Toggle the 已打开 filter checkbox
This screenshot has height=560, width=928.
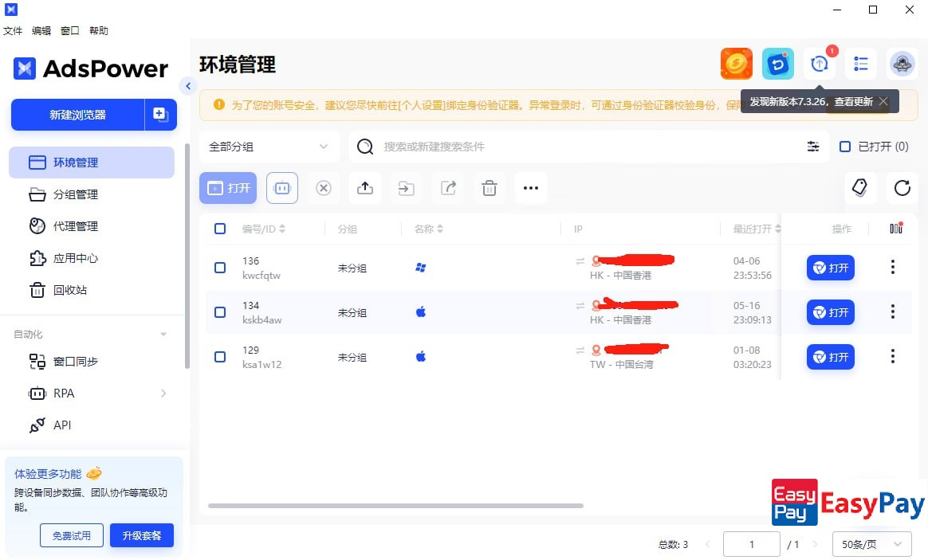pyautogui.click(x=845, y=147)
